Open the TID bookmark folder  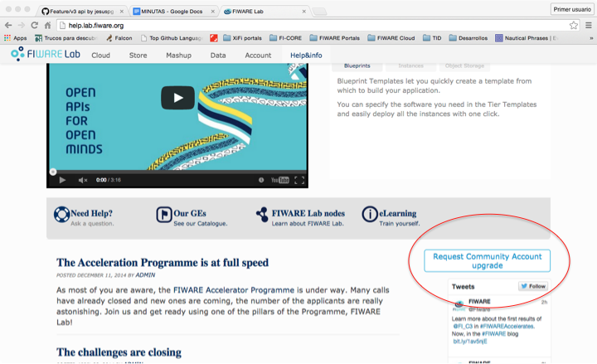click(x=432, y=38)
